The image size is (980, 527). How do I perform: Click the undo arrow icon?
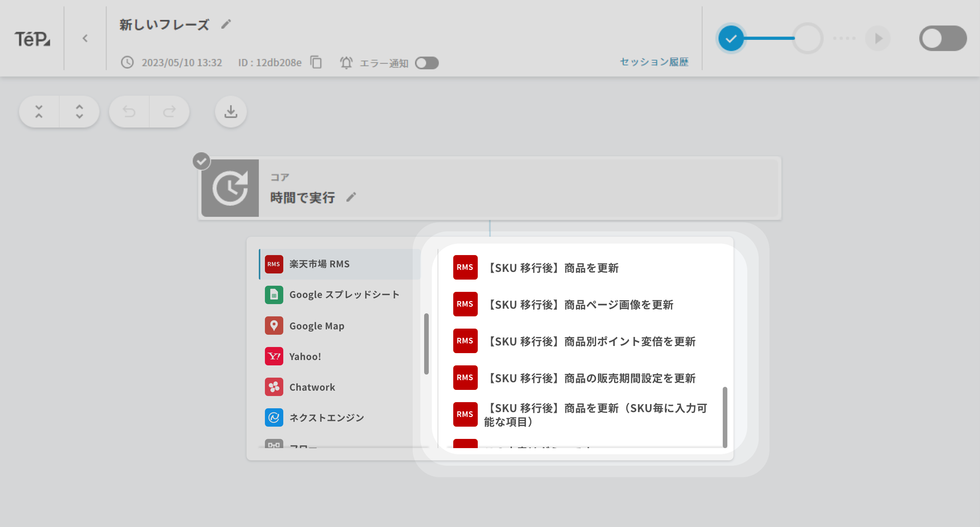[129, 112]
